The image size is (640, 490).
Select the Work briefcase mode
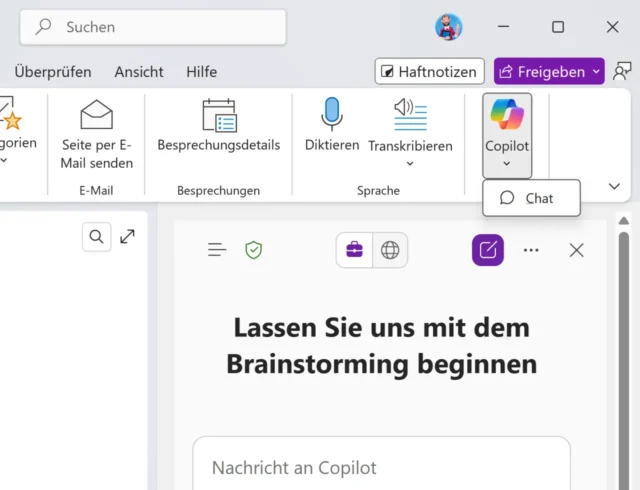click(x=354, y=250)
